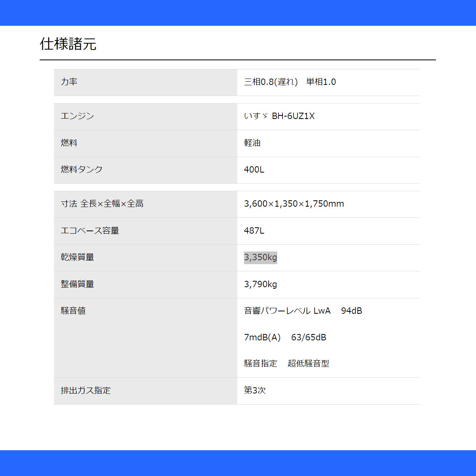Select the 乾燥質量 label cell
The image size is (476, 476).
tap(146, 258)
